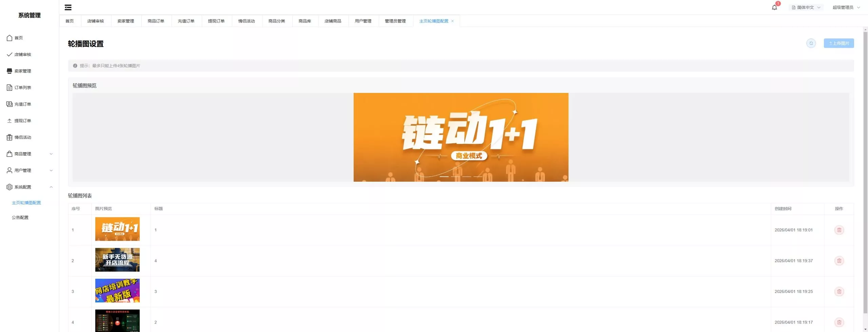
Task: Select the third carousel indicator dash
Action: pyautogui.click(x=467, y=177)
